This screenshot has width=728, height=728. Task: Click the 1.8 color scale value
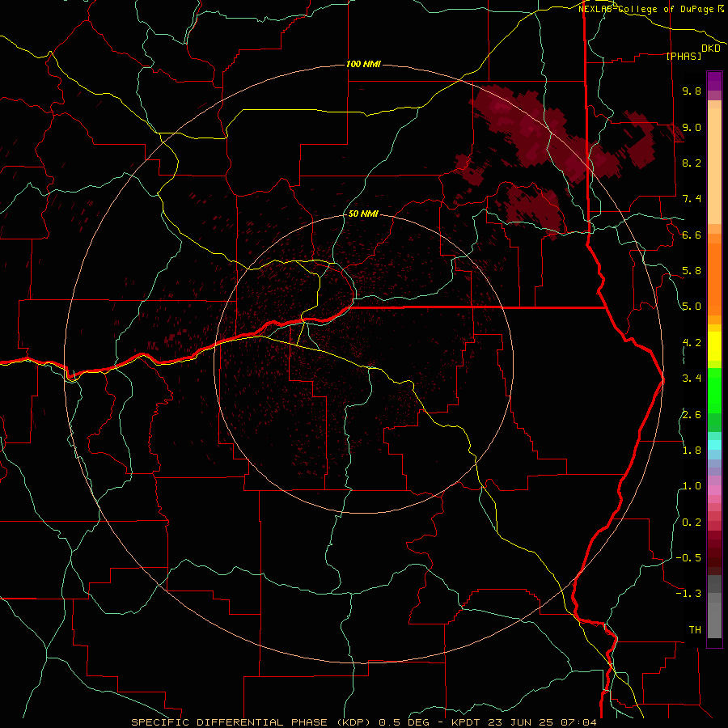[692, 451]
